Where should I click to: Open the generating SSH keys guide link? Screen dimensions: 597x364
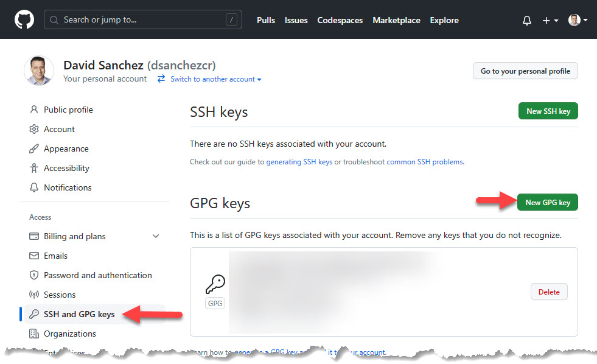point(299,162)
